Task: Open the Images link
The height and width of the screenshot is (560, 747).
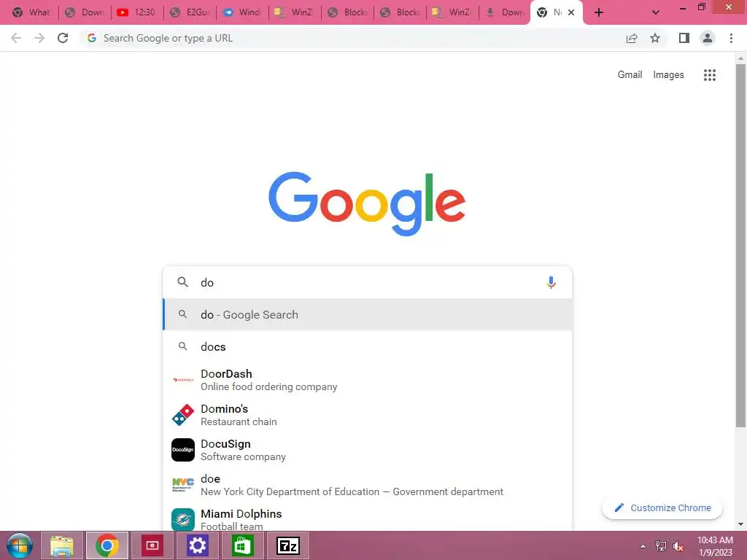Action: (668, 75)
